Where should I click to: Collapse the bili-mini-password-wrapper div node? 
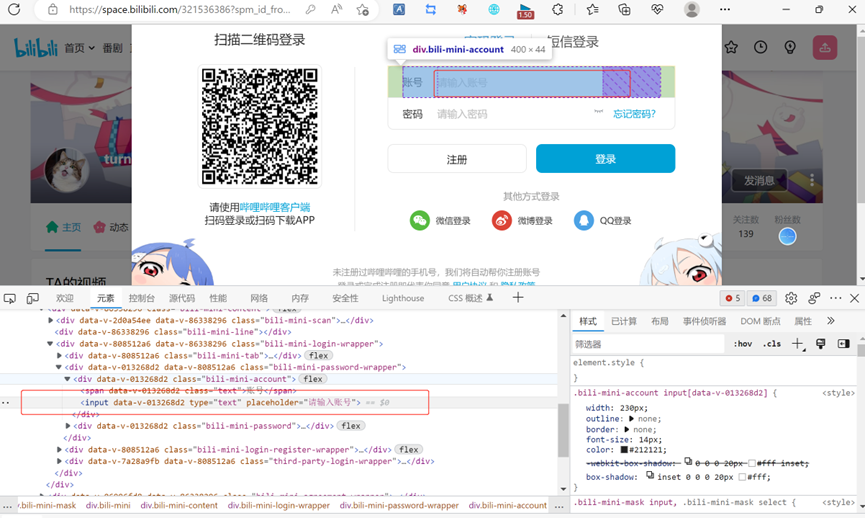coord(59,367)
